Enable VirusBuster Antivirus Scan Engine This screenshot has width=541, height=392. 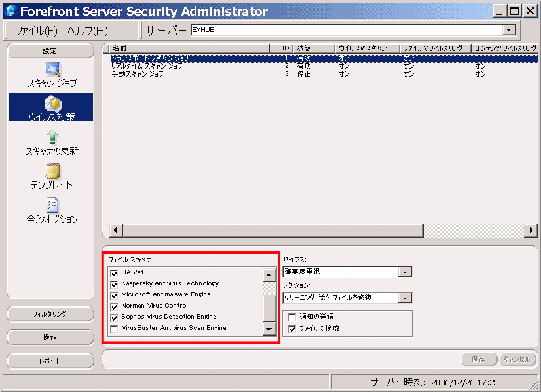[114, 329]
